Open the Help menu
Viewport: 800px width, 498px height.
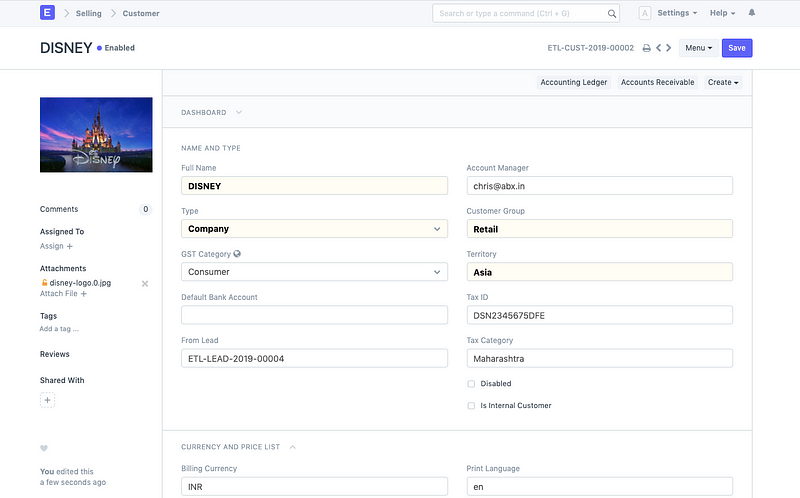pyautogui.click(x=722, y=13)
